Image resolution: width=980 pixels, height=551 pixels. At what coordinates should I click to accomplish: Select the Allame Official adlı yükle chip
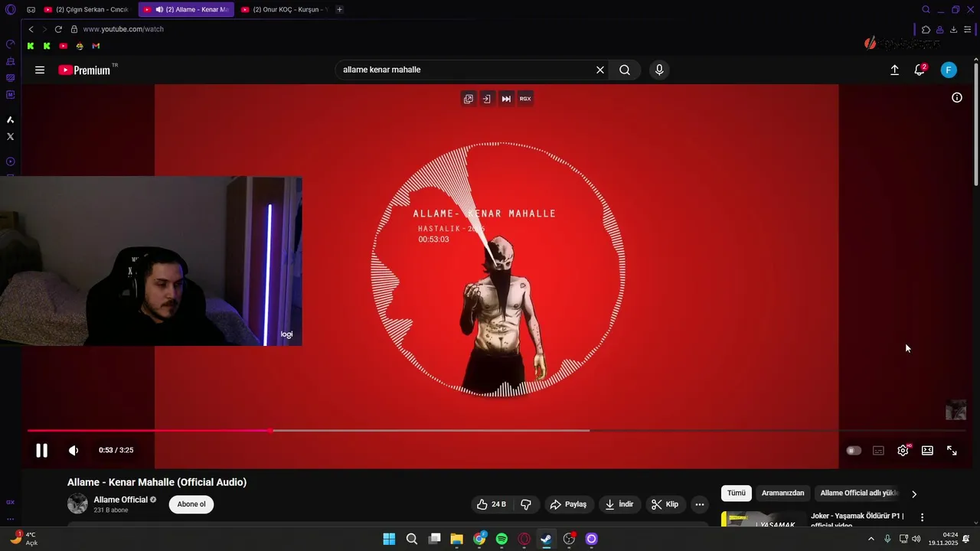pos(859,494)
